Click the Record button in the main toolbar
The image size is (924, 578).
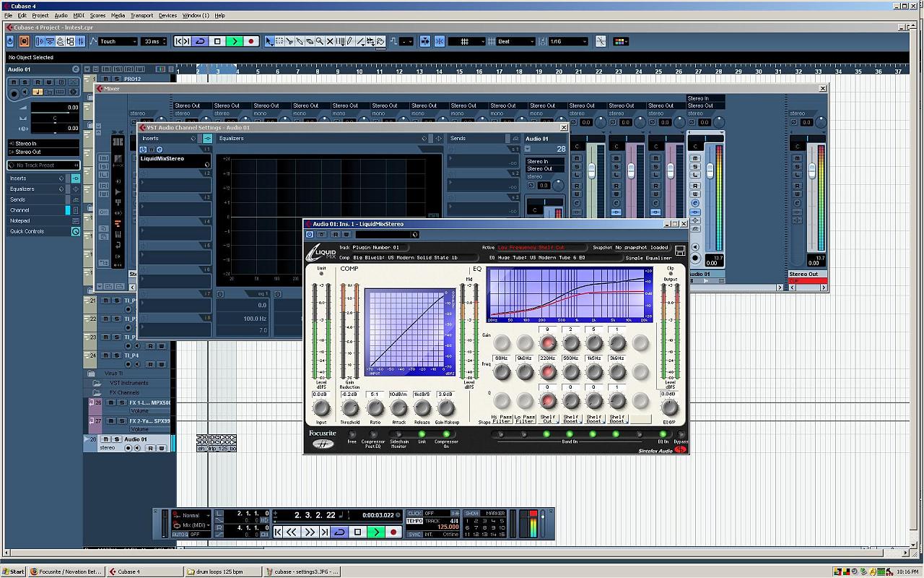point(250,42)
